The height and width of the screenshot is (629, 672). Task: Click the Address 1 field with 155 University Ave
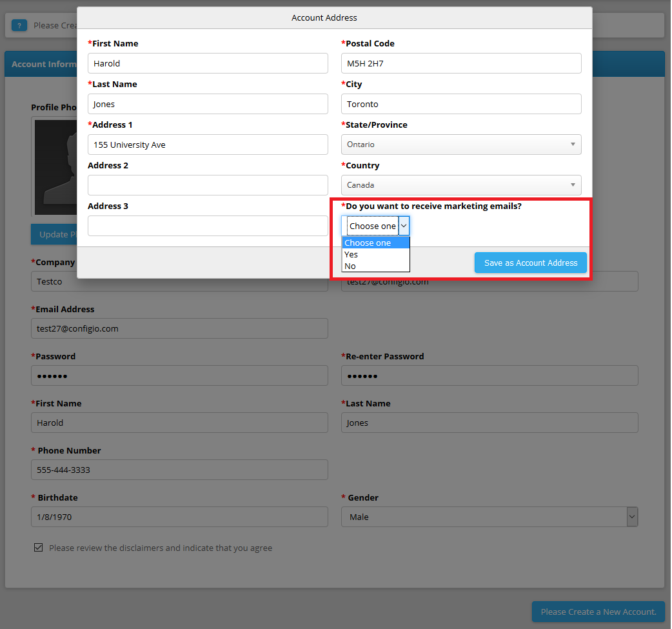[208, 145]
